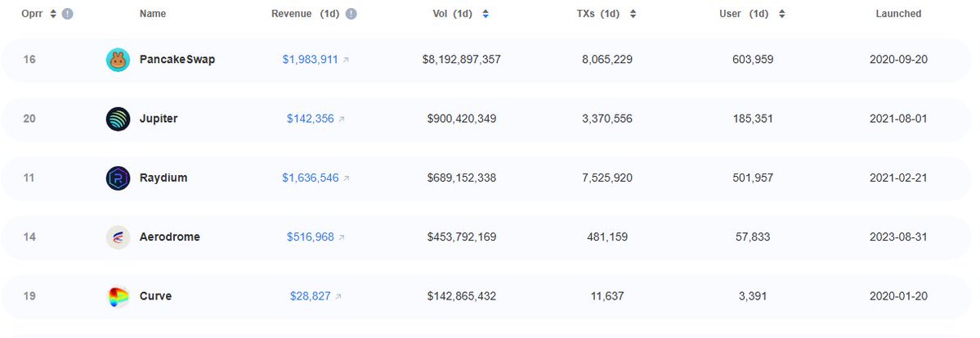Open external arrow next to PancakeSwap revenue
This screenshot has width=980, height=338.
click(x=347, y=60)
